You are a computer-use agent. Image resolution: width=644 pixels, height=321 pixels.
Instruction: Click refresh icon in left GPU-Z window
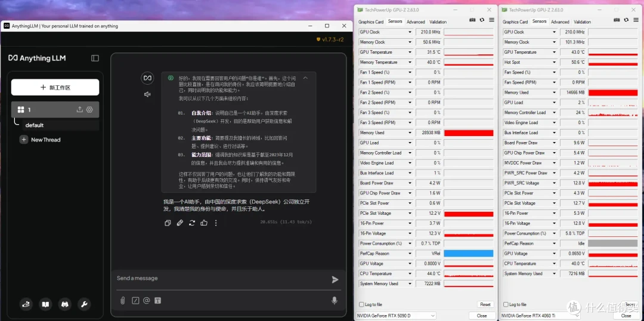pos(482,20)
